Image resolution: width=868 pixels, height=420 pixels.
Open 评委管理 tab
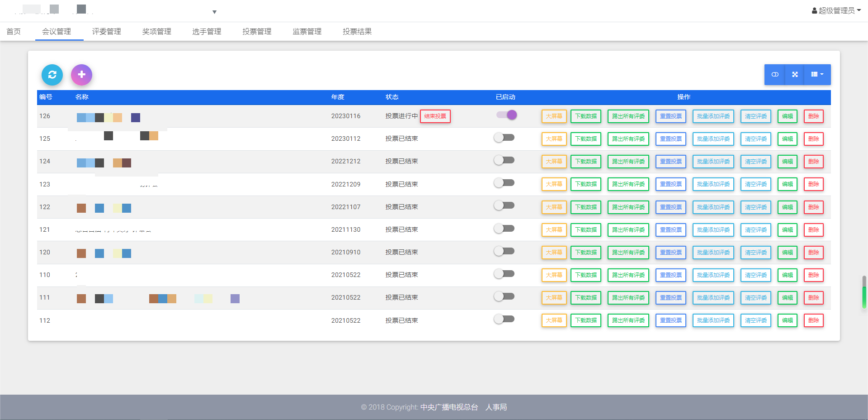pos(107,31)
